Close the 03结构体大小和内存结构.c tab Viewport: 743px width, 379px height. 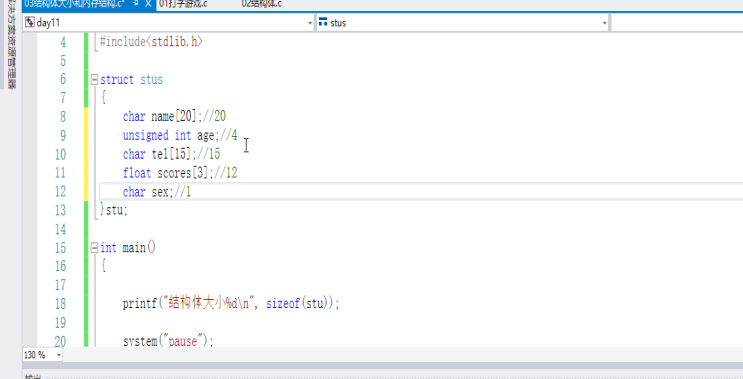(x=148, y=4)
